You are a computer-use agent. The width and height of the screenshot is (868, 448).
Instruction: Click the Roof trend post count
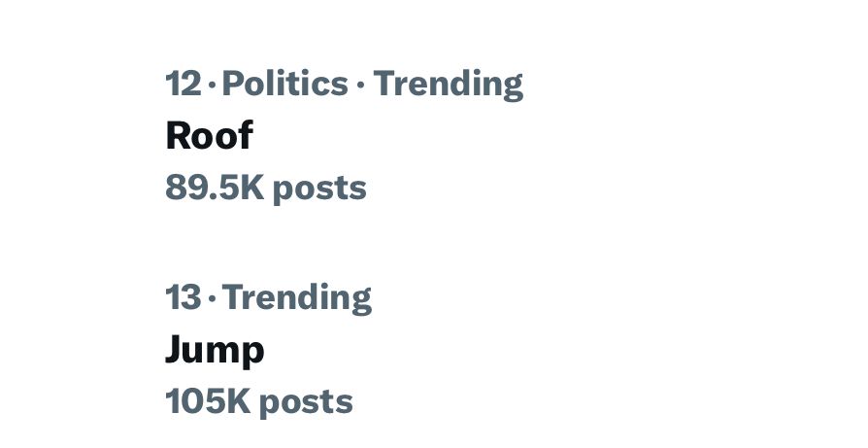pyautogui.click(x=265, y=188)
